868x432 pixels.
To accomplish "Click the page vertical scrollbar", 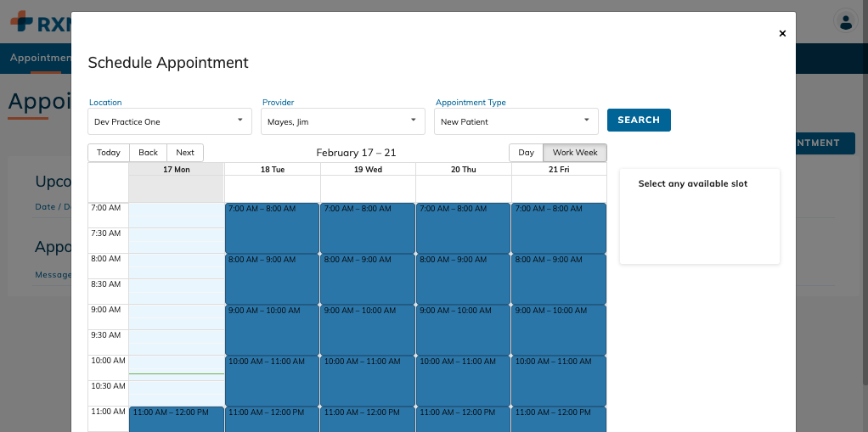I will [x=865, y=194].
